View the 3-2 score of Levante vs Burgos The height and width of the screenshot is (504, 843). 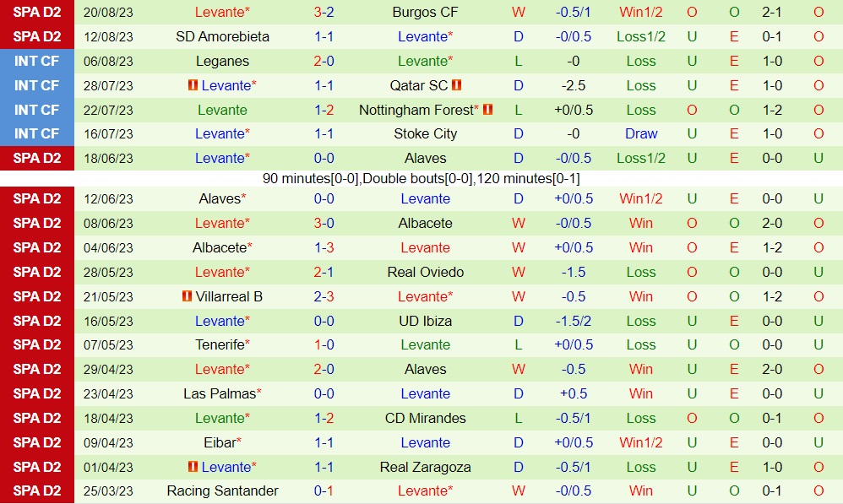click(x=324, y=13)
